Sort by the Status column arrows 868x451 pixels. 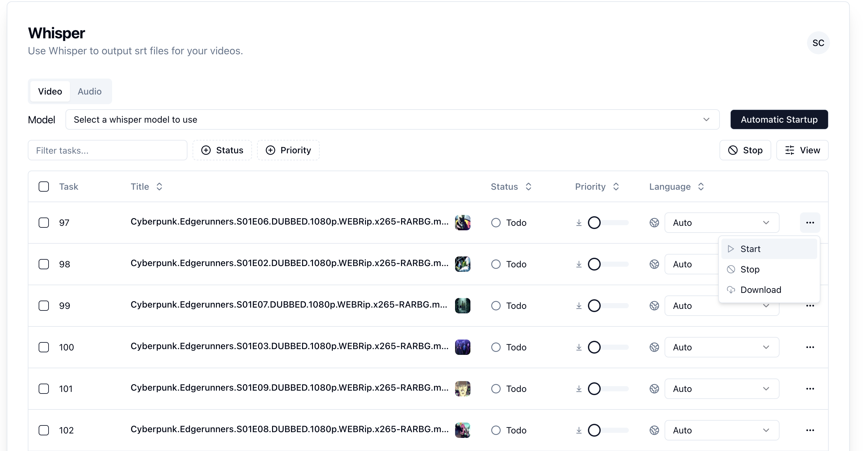coord(528,187)
